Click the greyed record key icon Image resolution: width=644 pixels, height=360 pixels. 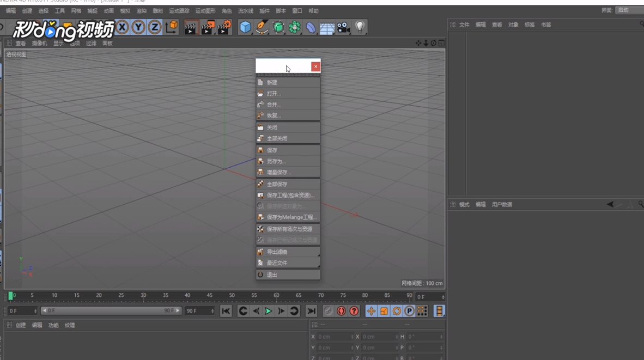coord(328,311)
